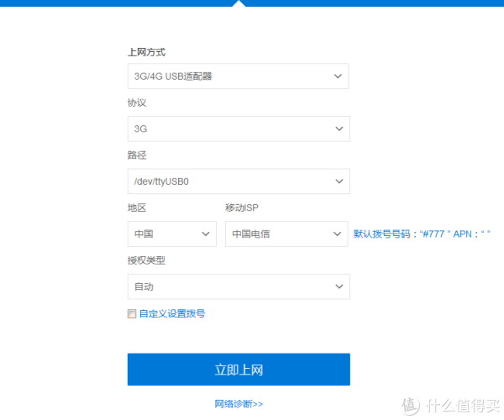Enable the 自定义设置拨号 checkbox
This screenshot has height=420, width=504.
132,313
